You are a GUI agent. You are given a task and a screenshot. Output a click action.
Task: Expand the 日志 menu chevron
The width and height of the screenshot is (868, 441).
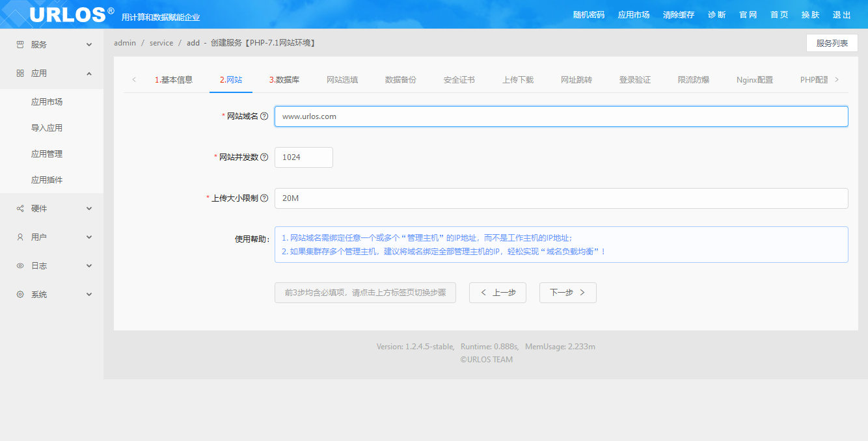click(x=89, y=266)
